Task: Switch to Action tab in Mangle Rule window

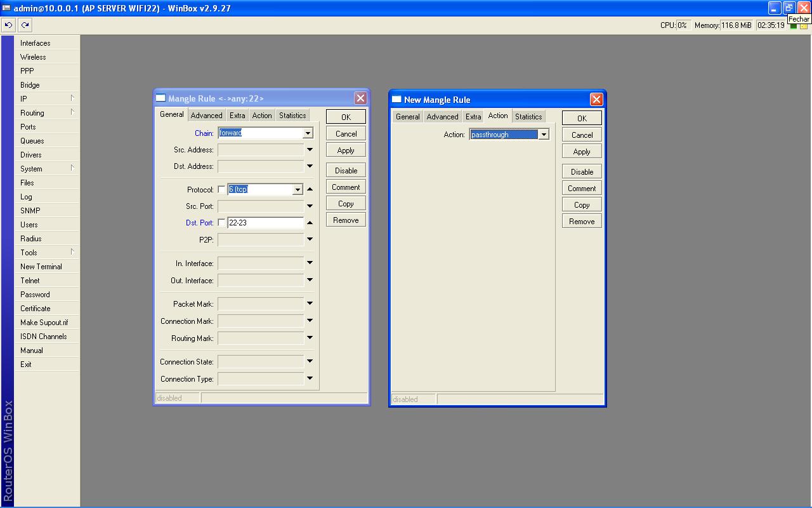Action: click(262, 116)
